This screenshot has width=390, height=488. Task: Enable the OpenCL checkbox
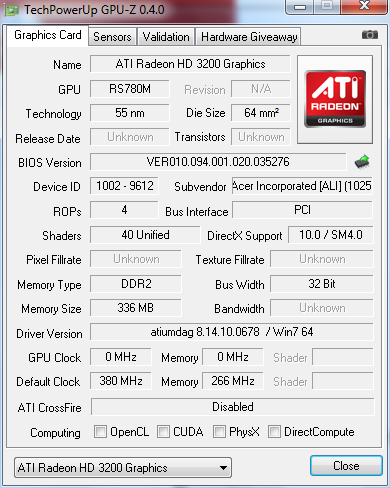[100, 431]
